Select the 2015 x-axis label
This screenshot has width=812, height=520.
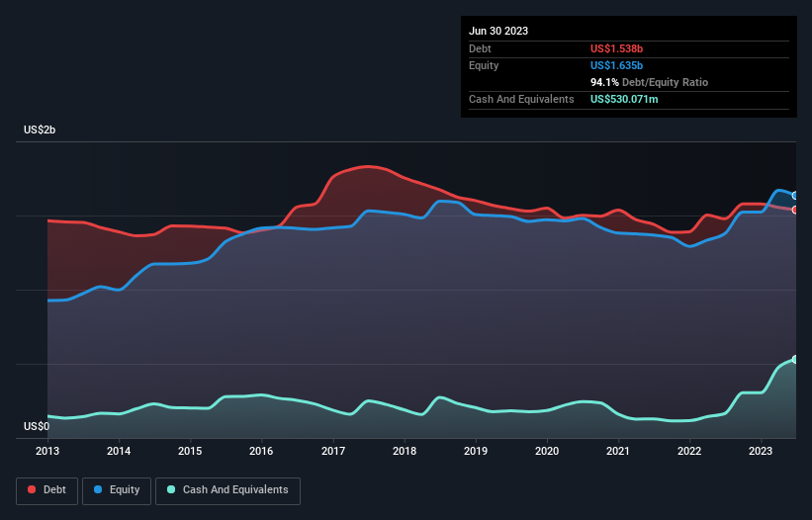click(190, 451)
